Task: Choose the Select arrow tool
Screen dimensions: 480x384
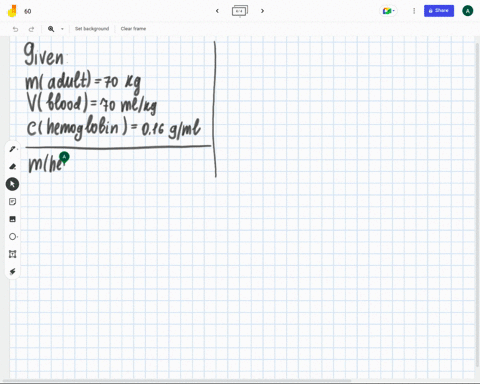Action: coord(12,184)
